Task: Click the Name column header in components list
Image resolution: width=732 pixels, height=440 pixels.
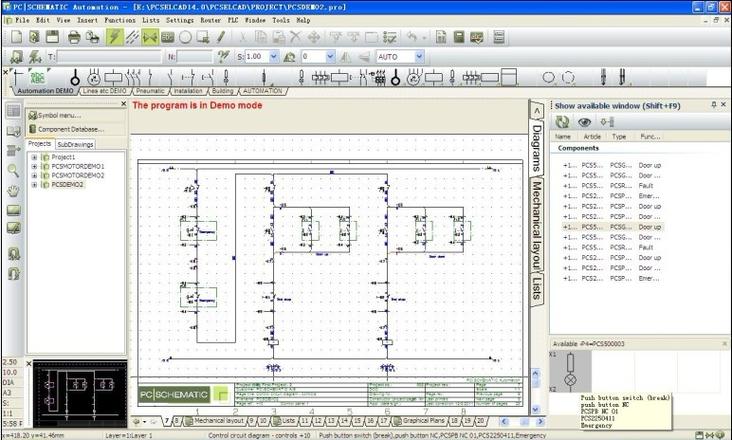Action: click(x=563, y=136)
